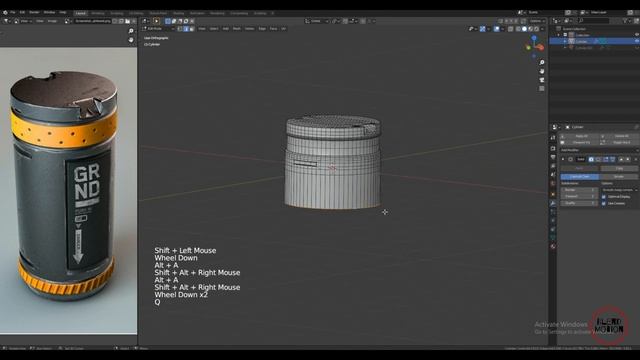The height and width of the screenshot is (360, 640).
Task: Toggle viewport gizmos display button
Action: click(483, 29)
